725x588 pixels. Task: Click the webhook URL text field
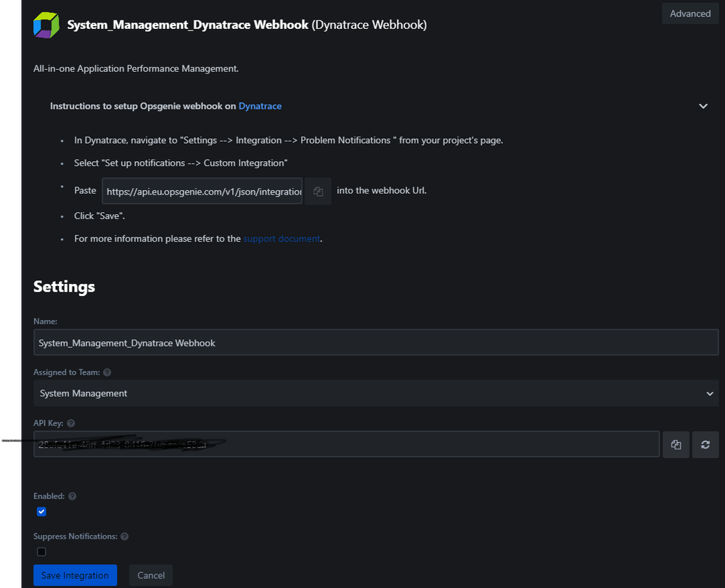(x=202, y=191)
